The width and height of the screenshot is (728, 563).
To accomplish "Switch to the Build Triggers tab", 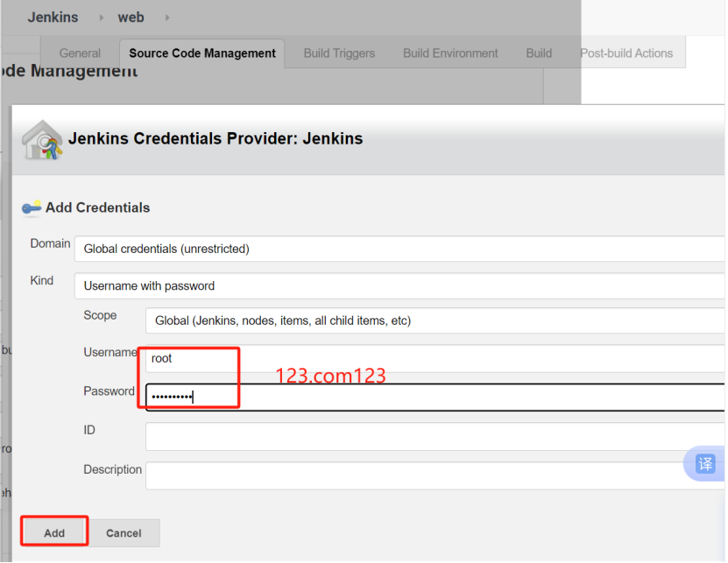I will tap(339, 53).
